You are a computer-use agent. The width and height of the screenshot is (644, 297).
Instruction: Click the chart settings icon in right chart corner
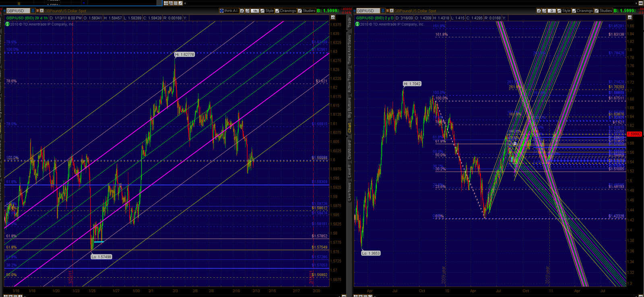coord(630,17)
